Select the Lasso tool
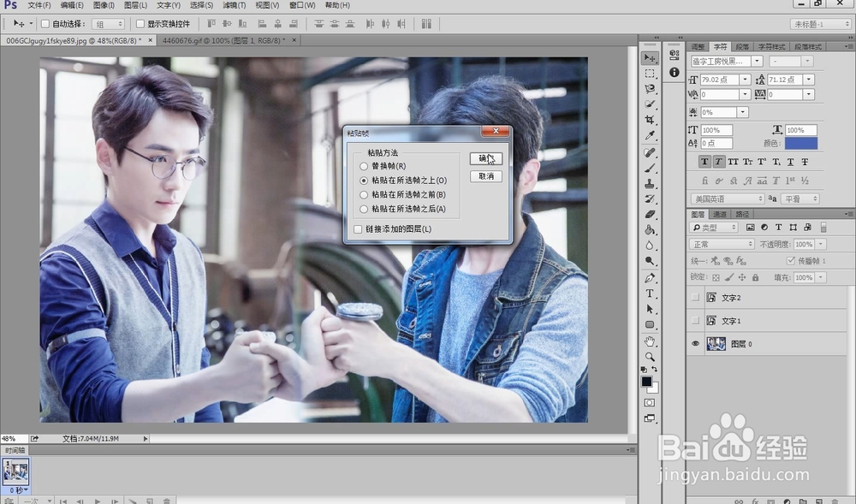The width and height of the screenshot is (856, 504). pos(649,88)
